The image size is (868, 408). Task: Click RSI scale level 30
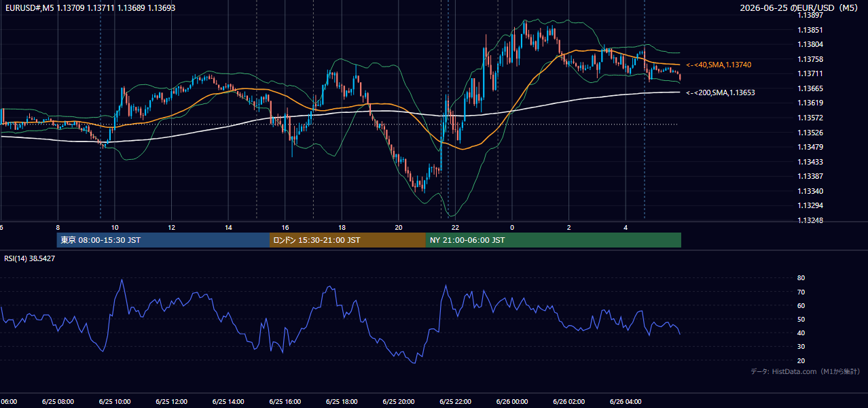[x=801, y=347]
